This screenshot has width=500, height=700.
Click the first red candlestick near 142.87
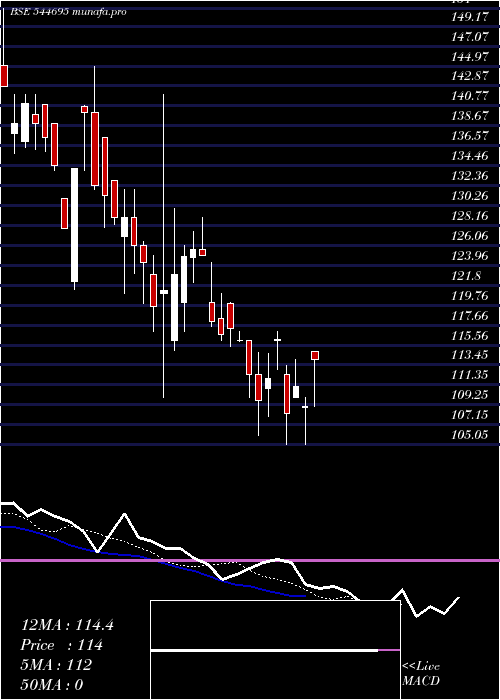click(4, 75)
